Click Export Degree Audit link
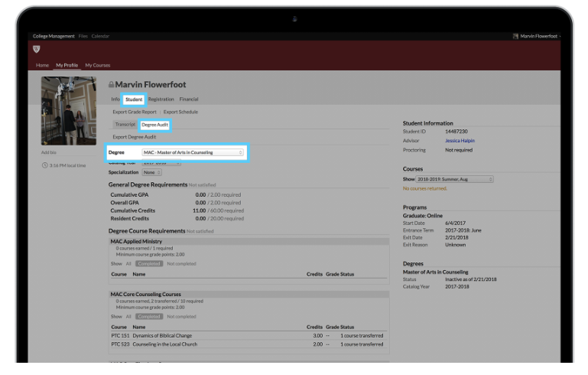 [134, 137]
